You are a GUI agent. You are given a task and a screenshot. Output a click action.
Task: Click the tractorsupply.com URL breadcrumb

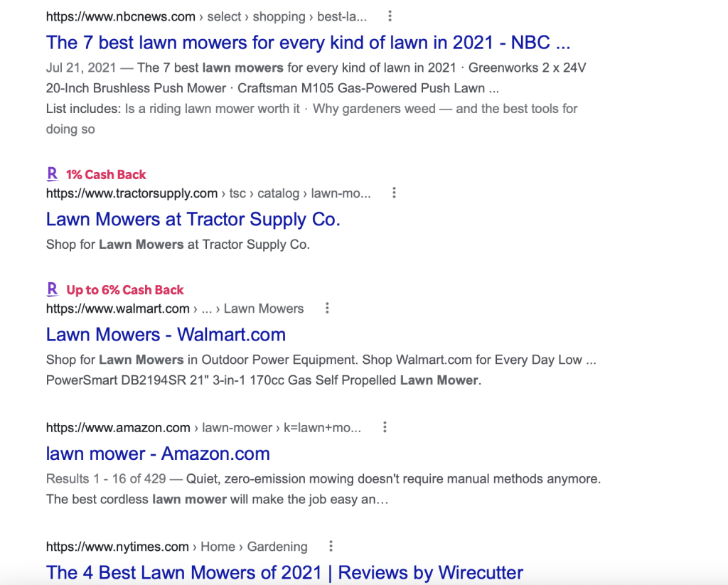tap(208, 193)
